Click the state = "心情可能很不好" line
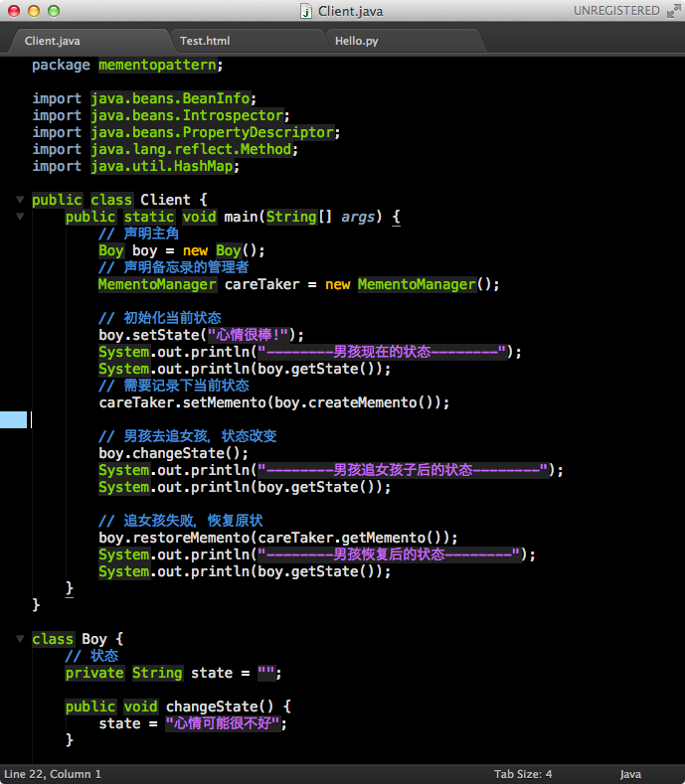 (x=193, y=723)
